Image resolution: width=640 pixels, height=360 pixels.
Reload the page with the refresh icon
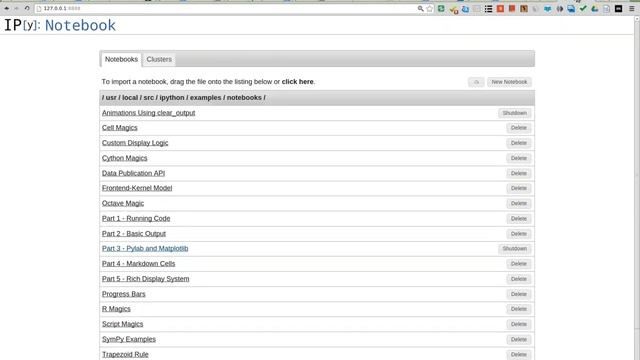[27, 8]
